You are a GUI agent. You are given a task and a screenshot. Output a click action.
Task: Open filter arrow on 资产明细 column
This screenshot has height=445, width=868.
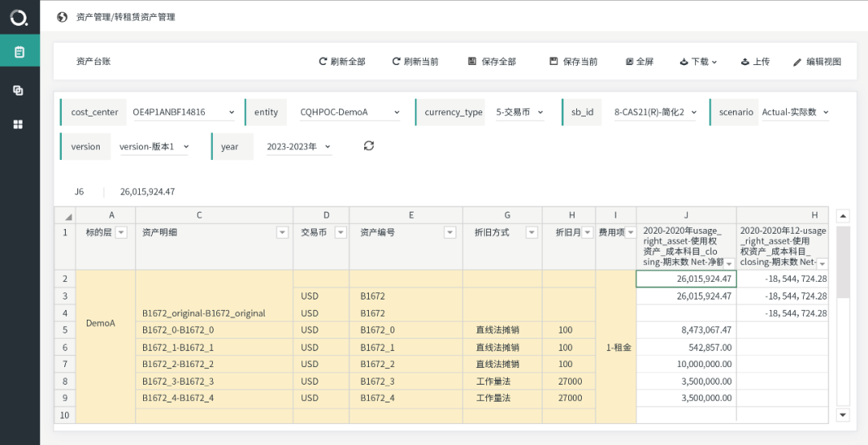coord(282,232)
